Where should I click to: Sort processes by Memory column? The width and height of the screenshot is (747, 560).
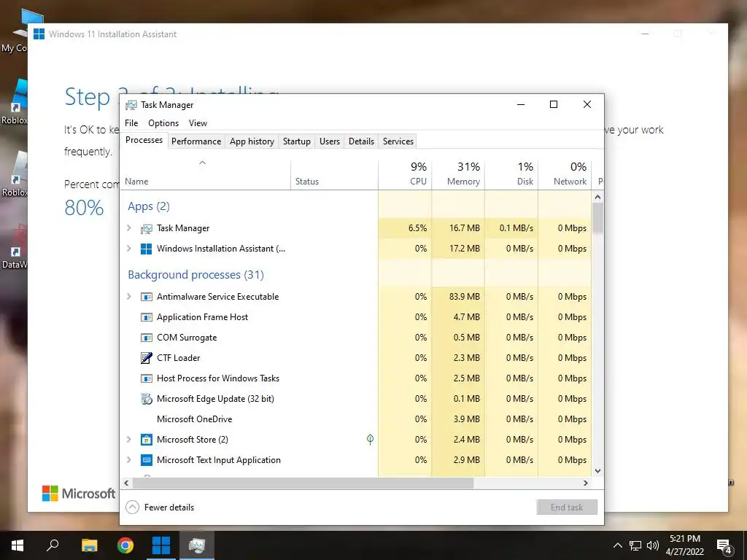pos(458,175)
